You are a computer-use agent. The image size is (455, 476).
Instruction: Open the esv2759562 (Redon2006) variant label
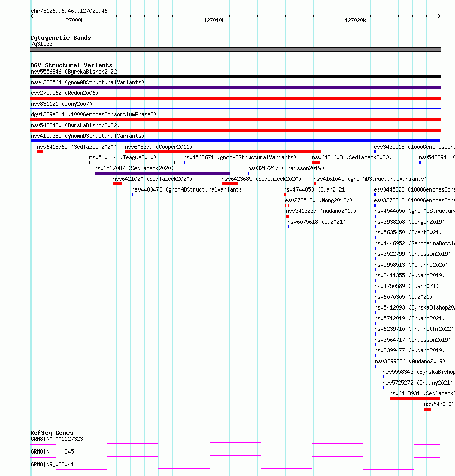click(x=64, y=93)
